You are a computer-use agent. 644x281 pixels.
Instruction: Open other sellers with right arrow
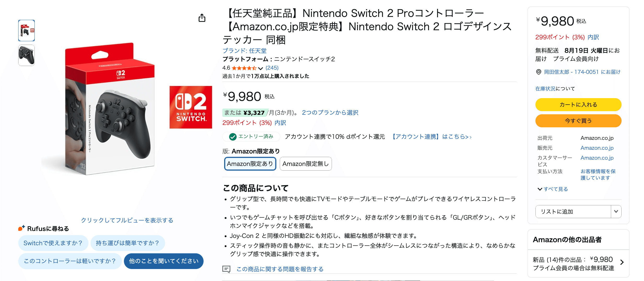click(622, 262)
